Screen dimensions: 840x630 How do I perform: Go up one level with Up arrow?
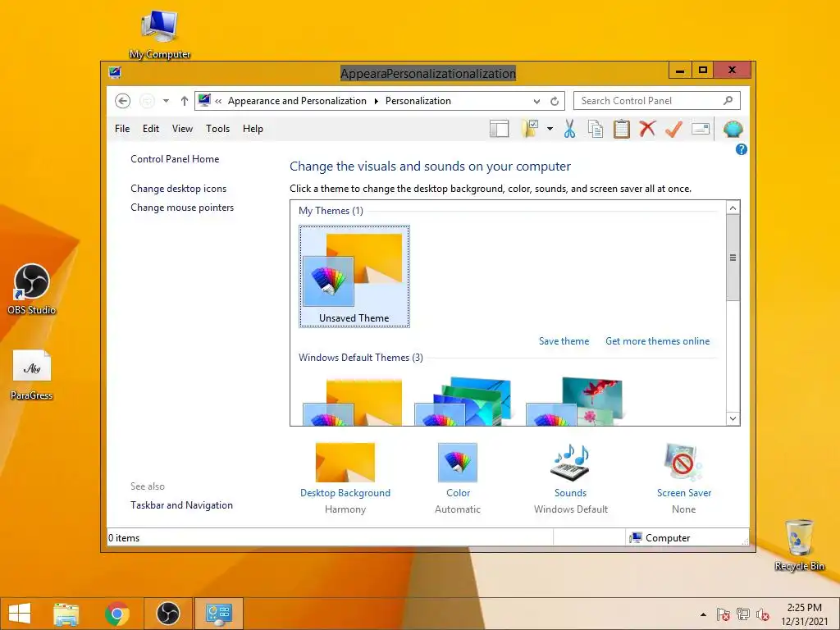[185, 101]
